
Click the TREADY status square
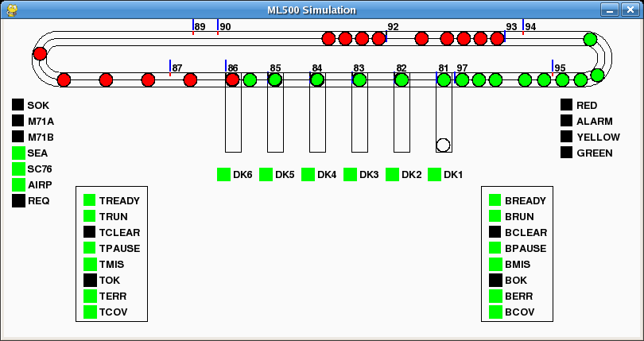pyautogui.click(x=90, y=200)
